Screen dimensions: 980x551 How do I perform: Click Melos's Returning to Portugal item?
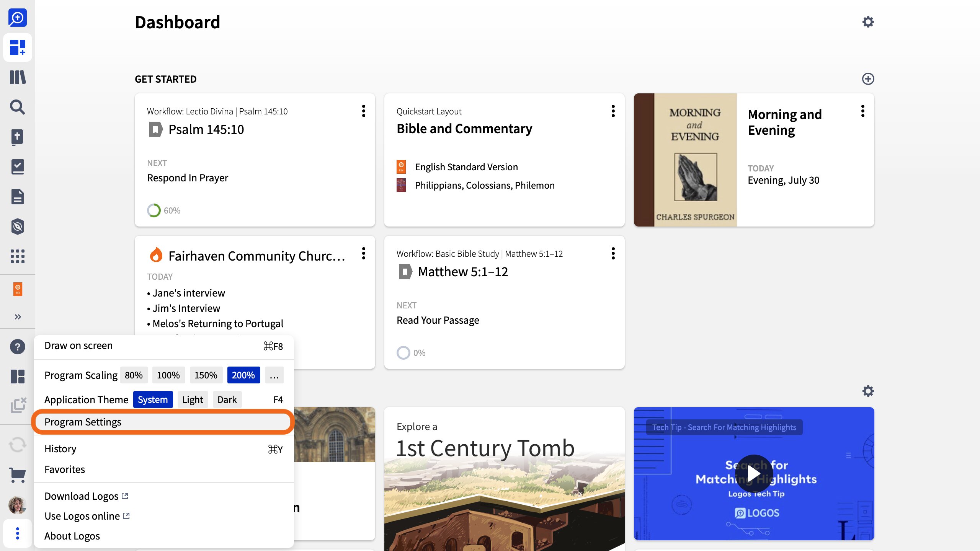tap(218, 324)
